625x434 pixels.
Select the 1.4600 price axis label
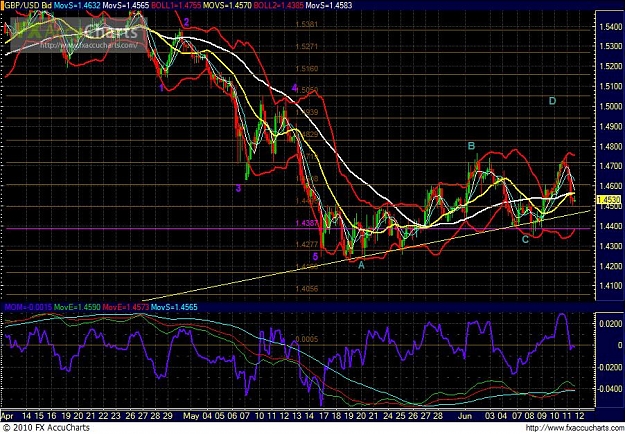610,186
